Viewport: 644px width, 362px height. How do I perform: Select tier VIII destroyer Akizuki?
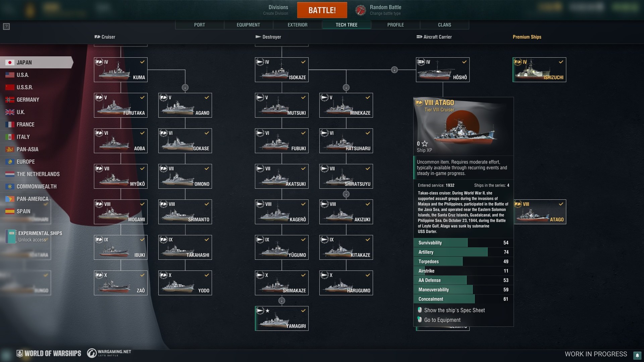point(346,212)
